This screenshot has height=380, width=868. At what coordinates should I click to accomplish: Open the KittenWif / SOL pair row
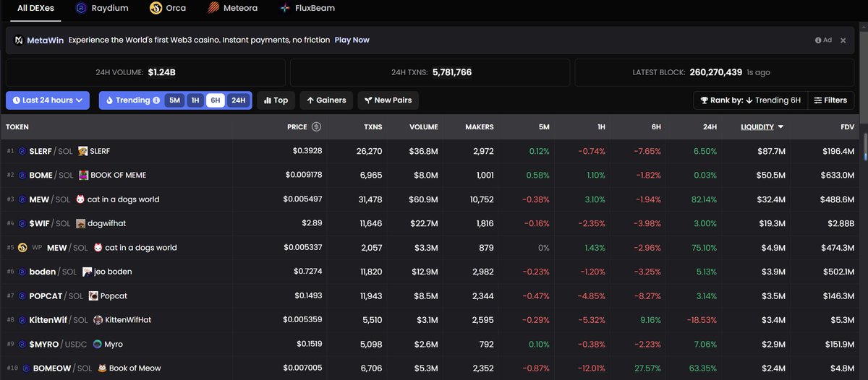point(431,320)
